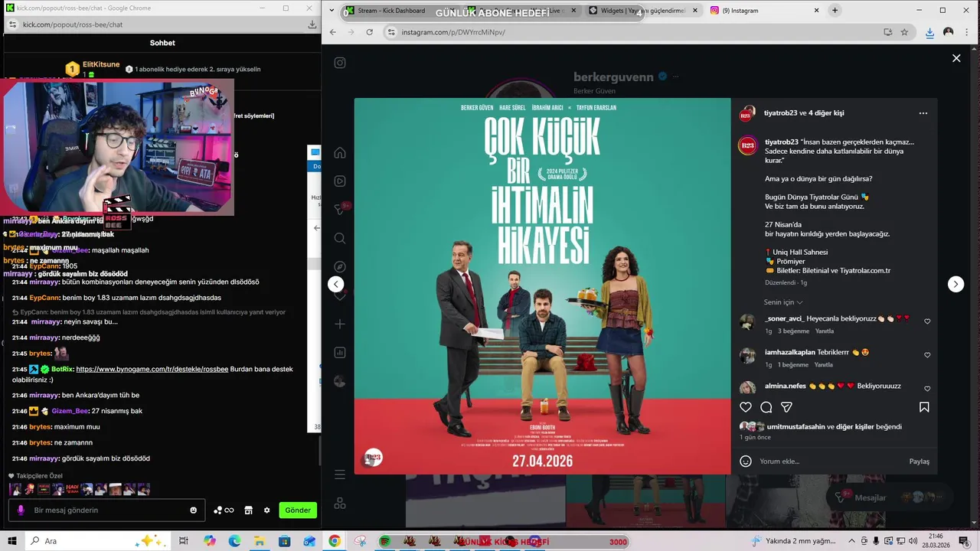Go to previous post with left arrow
This screenshot has height=551, width=980.
click(x=335, y=284)
